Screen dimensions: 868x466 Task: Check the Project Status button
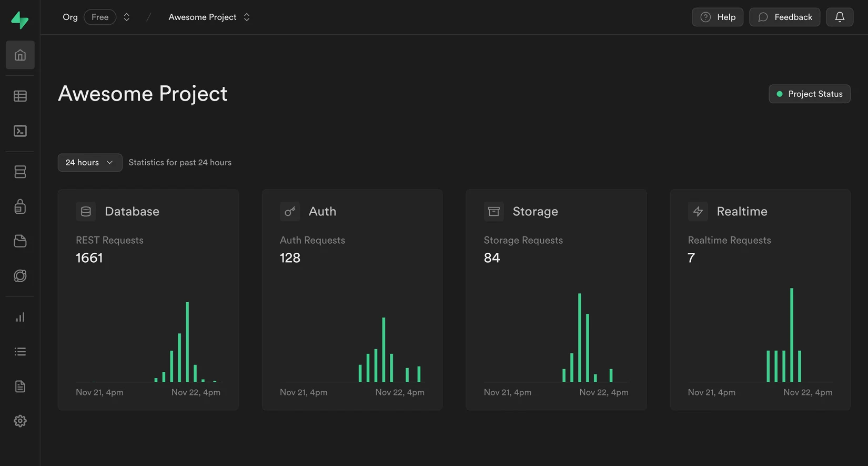click(810, 94)
